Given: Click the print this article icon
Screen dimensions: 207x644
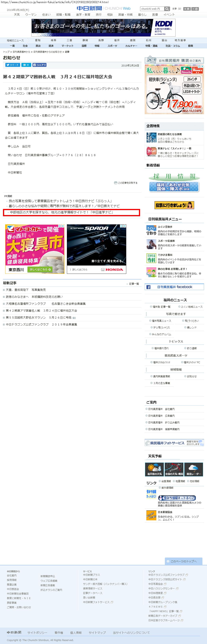Looking at the screenshot, I should click(116, 183).
